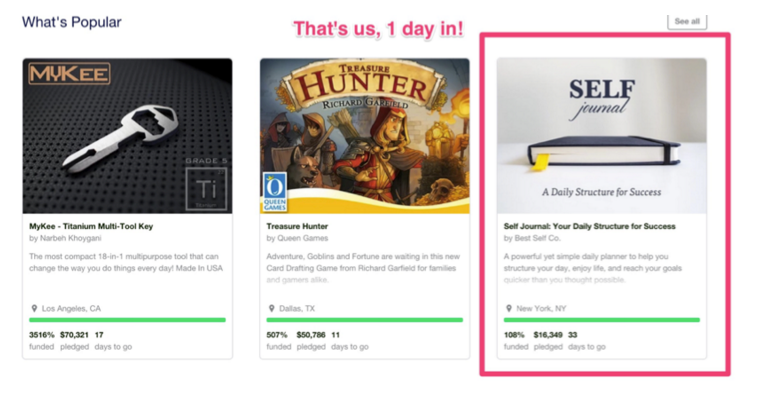762x413 pixels.
Task: Click the What's Popular section heading
Action: (72, 22)
